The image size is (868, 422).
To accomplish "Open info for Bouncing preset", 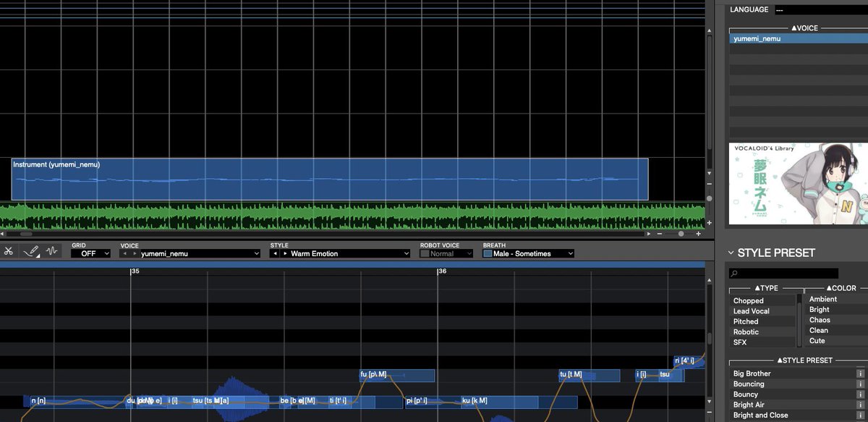I will coord(861,384).
